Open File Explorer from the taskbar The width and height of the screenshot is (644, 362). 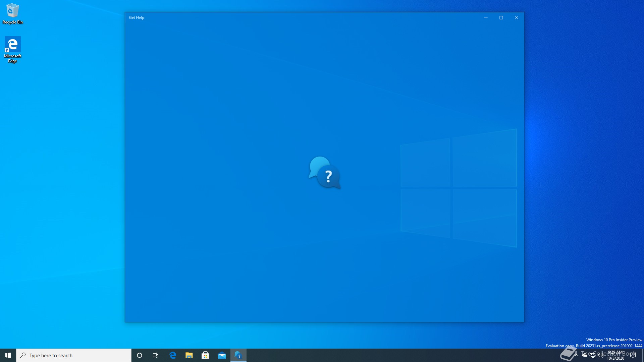[x=189, y=355]
